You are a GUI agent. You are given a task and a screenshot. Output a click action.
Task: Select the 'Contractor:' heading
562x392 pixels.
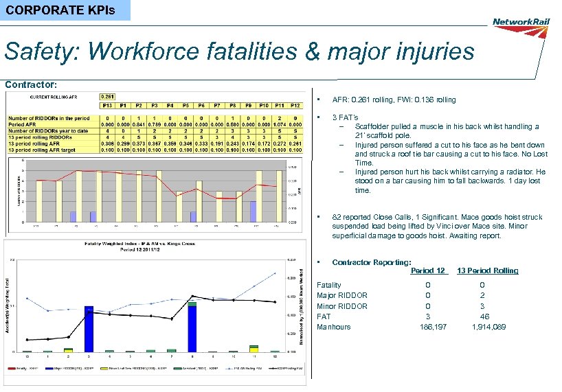(31, 85)
